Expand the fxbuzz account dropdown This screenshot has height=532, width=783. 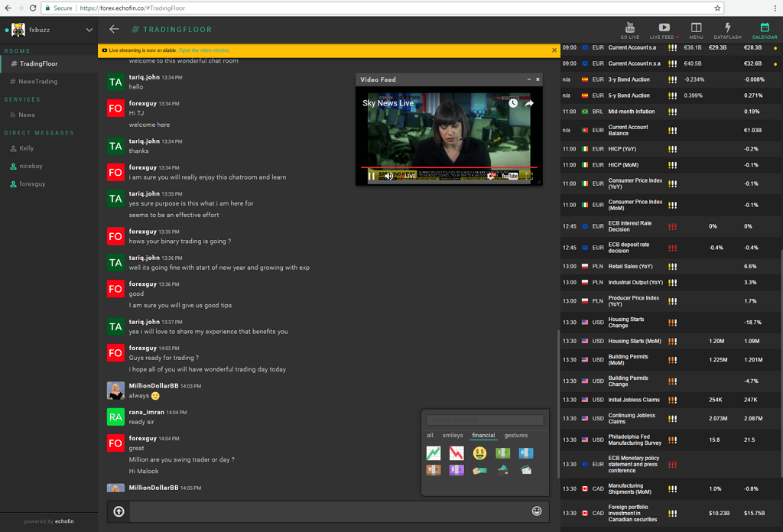[89, 30]
